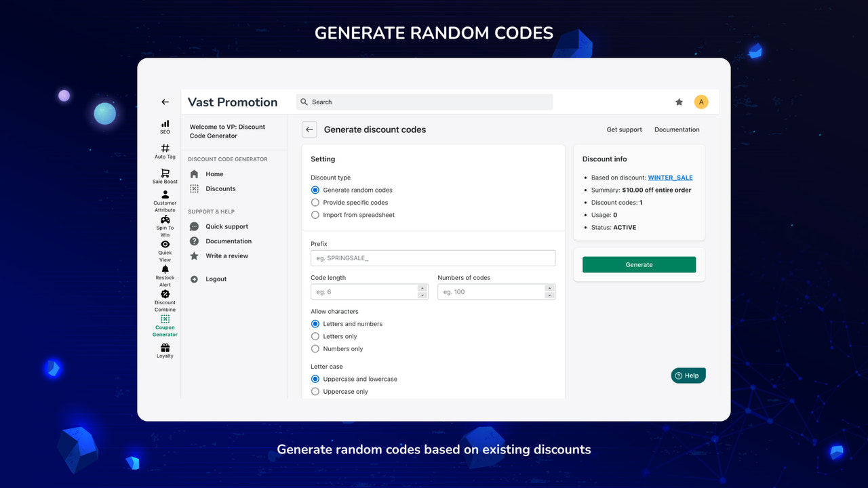Viewport: 868px width, 488px height.
Task: Open the Discounts menu item
Action: click(x=220, y=188)
